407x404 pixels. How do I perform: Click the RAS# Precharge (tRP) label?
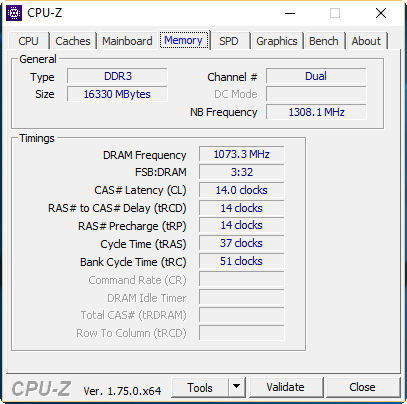point(132,226)
